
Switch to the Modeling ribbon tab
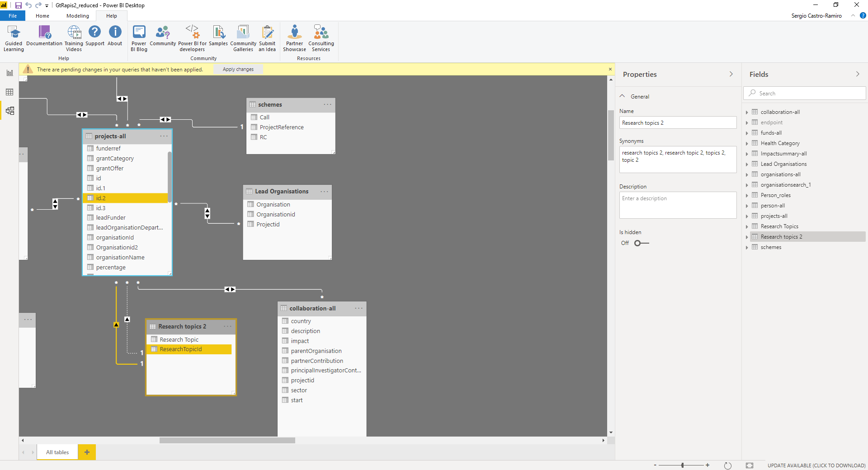[78, 16]
